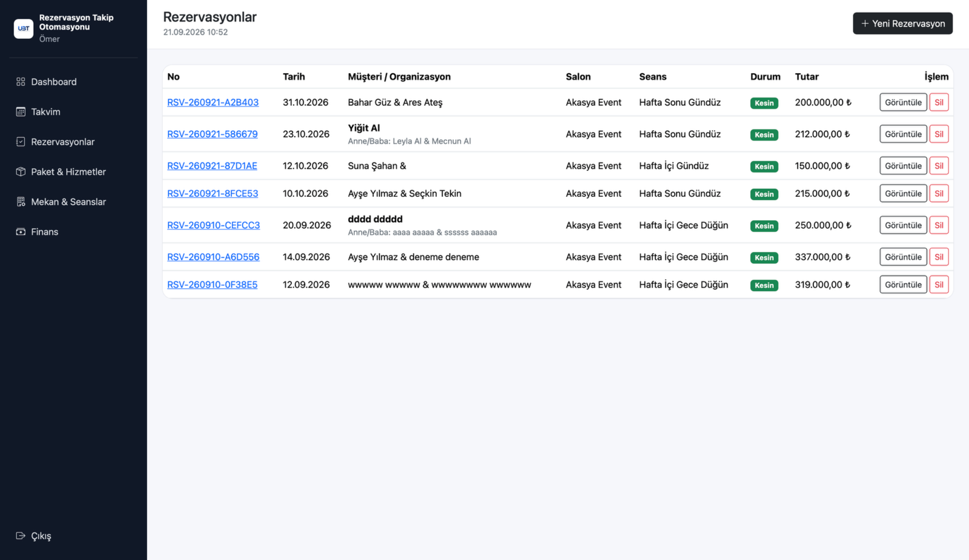Open reservation RSV-260910-CEFCC3 link
Image resolution: width=969 pixels, height=560 pixels.
[x=213, y=225]
